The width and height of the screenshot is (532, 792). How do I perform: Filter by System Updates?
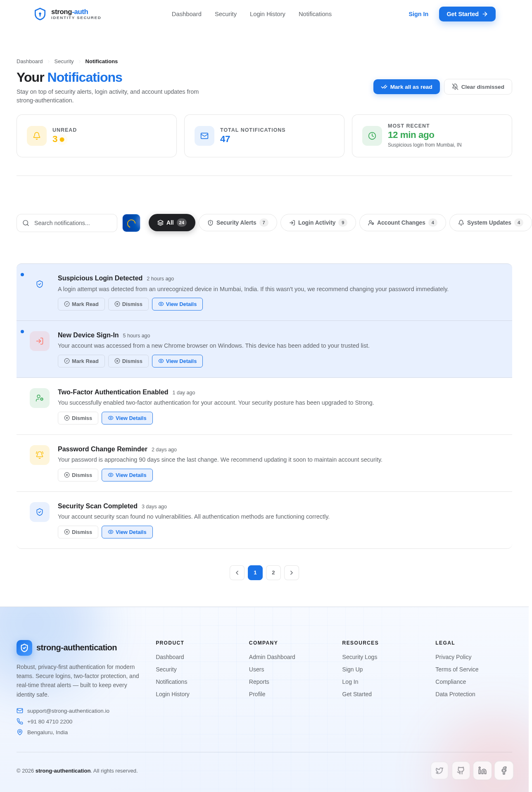pos(491,223)
